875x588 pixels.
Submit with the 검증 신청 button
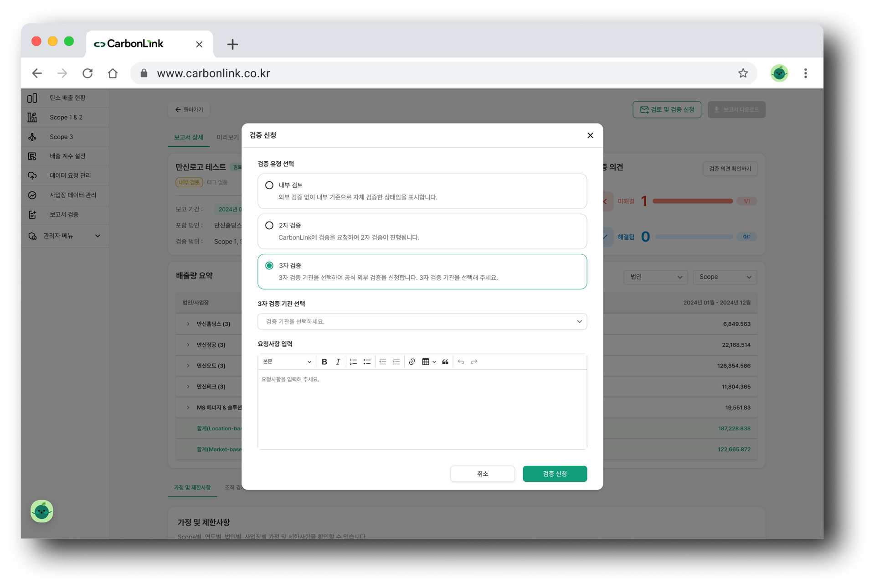point(555,474)
